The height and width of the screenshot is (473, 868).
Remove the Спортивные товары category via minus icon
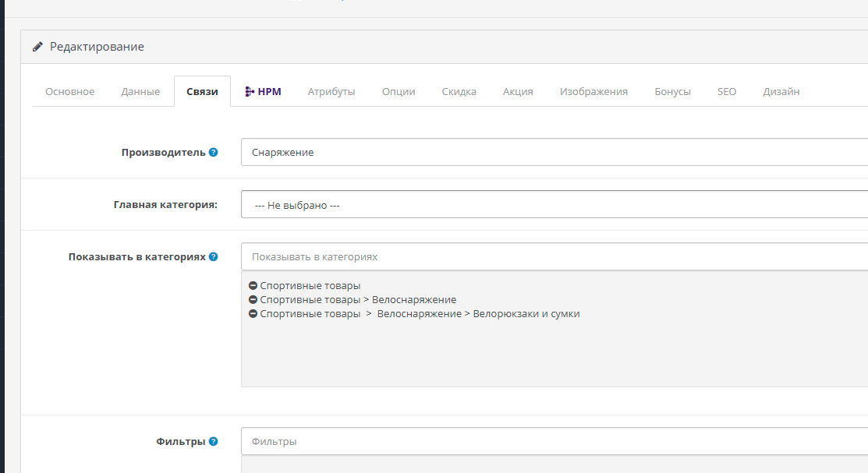pos(253,284)
